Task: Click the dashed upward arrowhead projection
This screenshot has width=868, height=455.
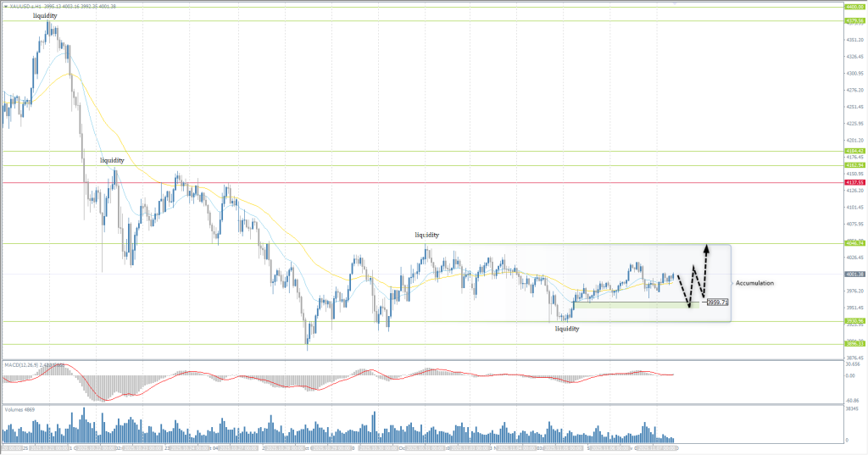Action: click(705, 247)
